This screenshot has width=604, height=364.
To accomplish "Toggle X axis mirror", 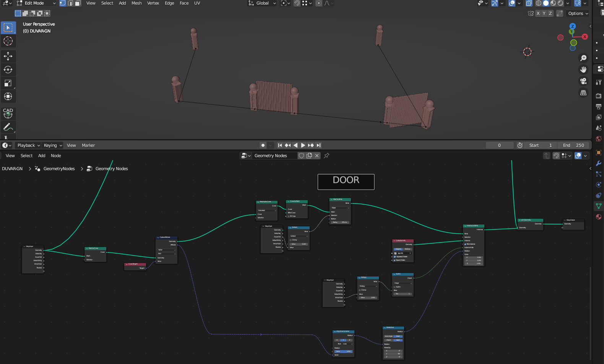I will tap(538, 13).
